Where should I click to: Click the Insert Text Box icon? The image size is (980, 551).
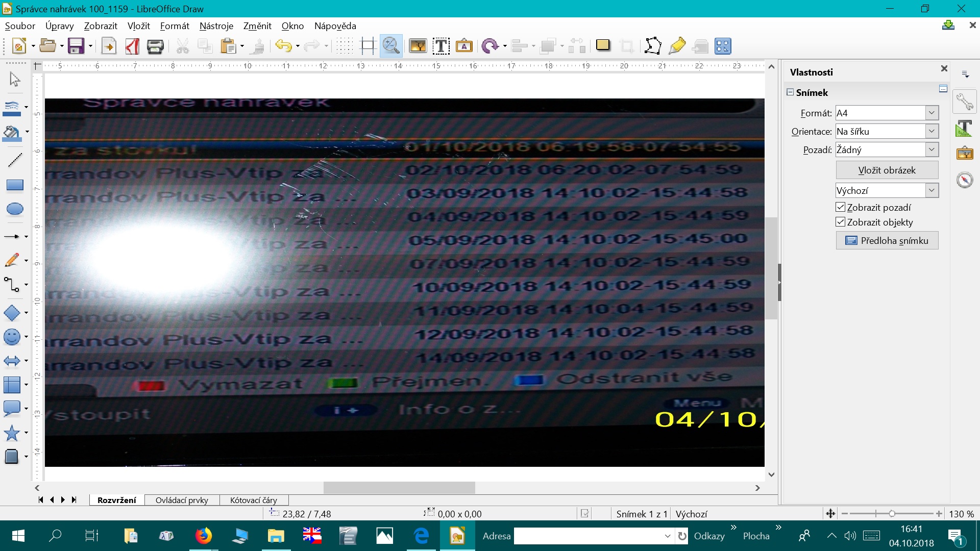click(x=441, y=46)
